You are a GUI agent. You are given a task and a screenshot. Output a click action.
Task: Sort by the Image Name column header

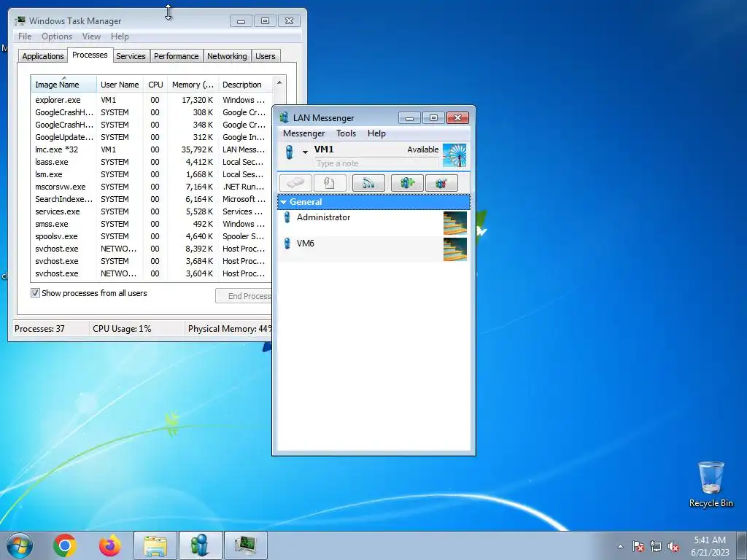tap(64, 85)
